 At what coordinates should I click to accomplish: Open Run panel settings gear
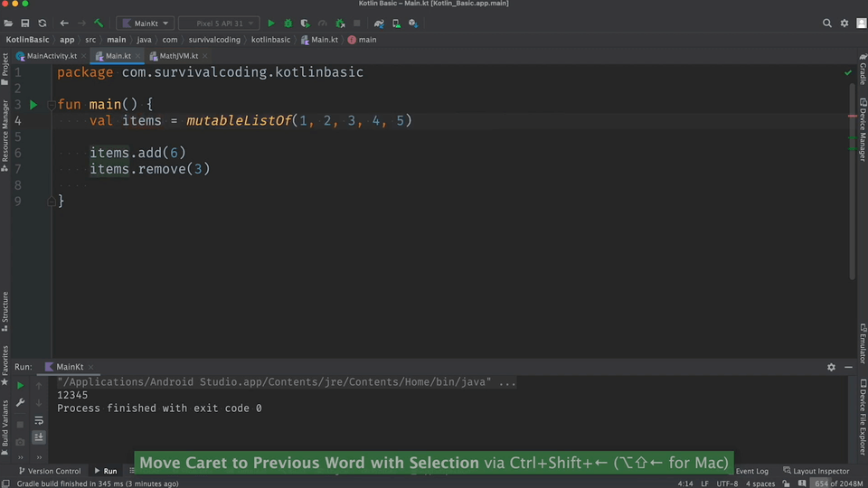(831, 367)
